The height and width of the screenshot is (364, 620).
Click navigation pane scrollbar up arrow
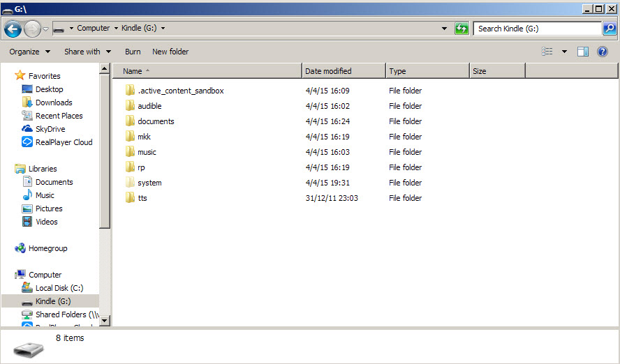105,69
